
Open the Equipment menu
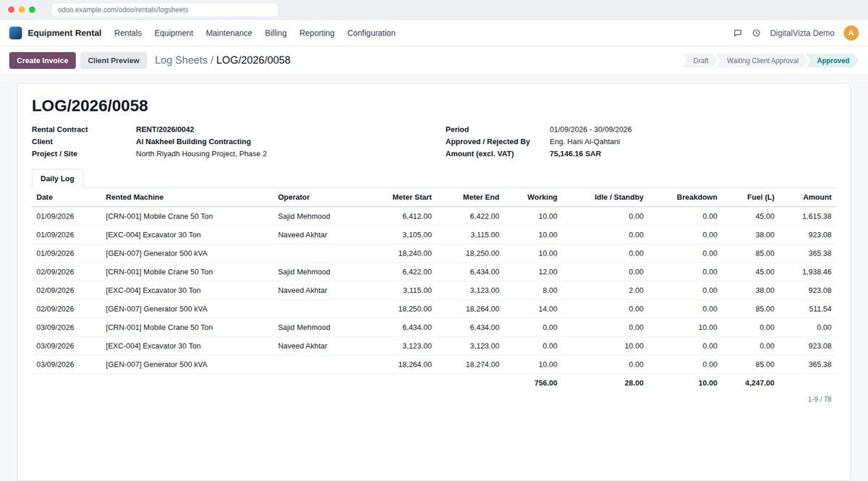[174, 33]
